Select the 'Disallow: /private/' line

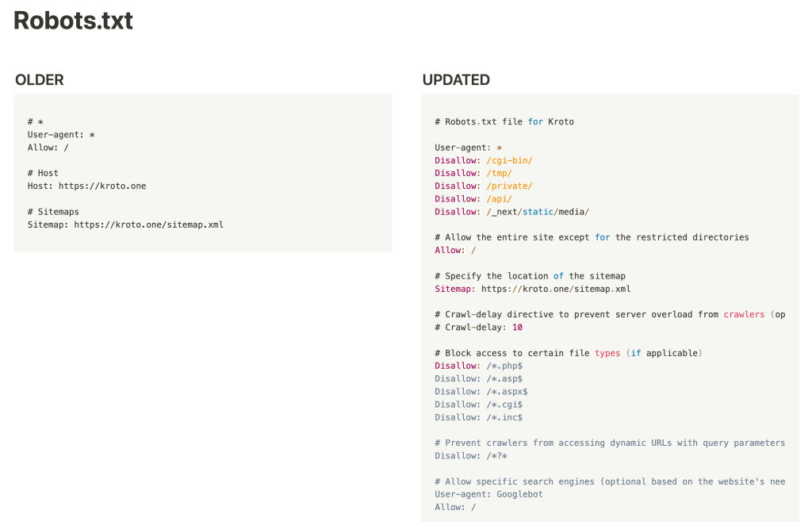pyautogui.click(x=483, y=186)
